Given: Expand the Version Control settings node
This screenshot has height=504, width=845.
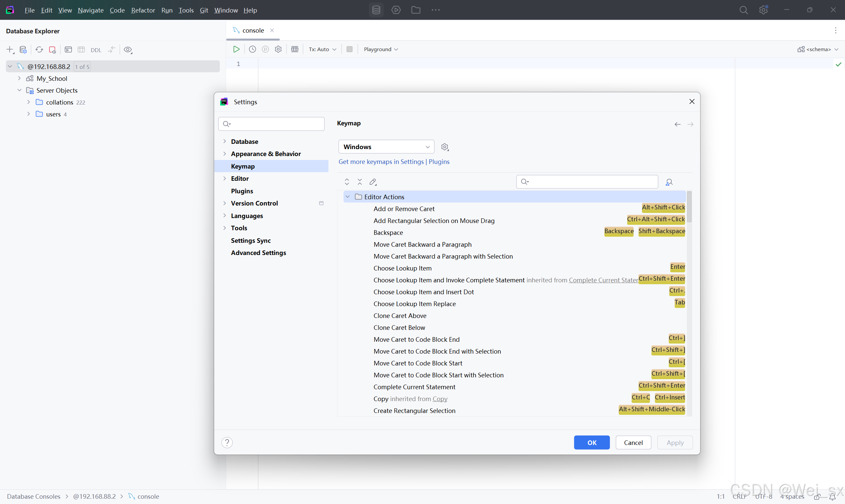Looking at the screenshot, I should (x=224, y=203).
